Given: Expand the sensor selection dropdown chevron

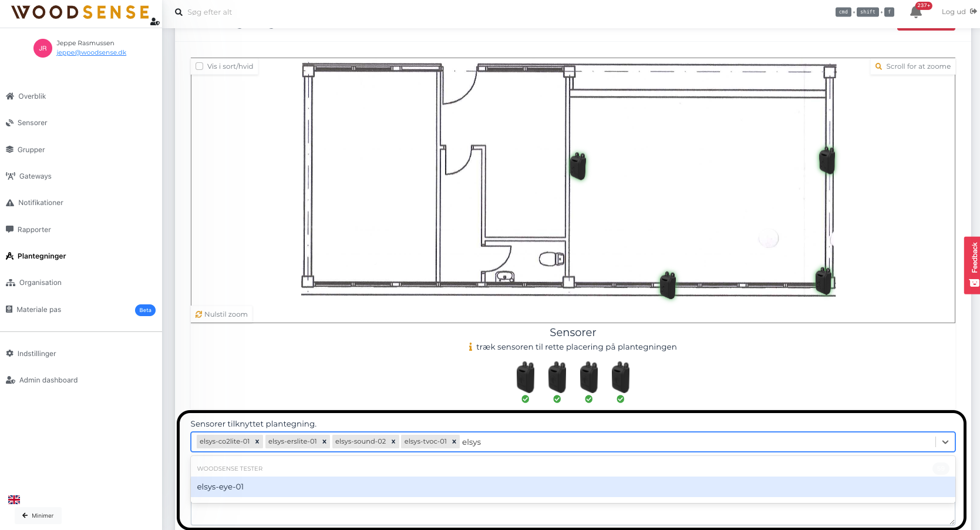Looking at the screenshot, I should [945, 442].
